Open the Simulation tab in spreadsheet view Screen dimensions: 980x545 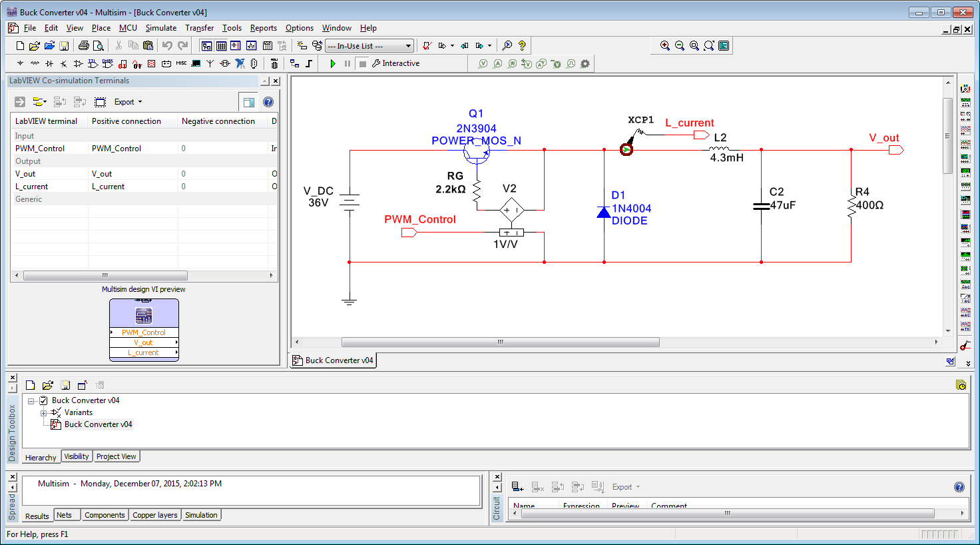click(201, 515)
